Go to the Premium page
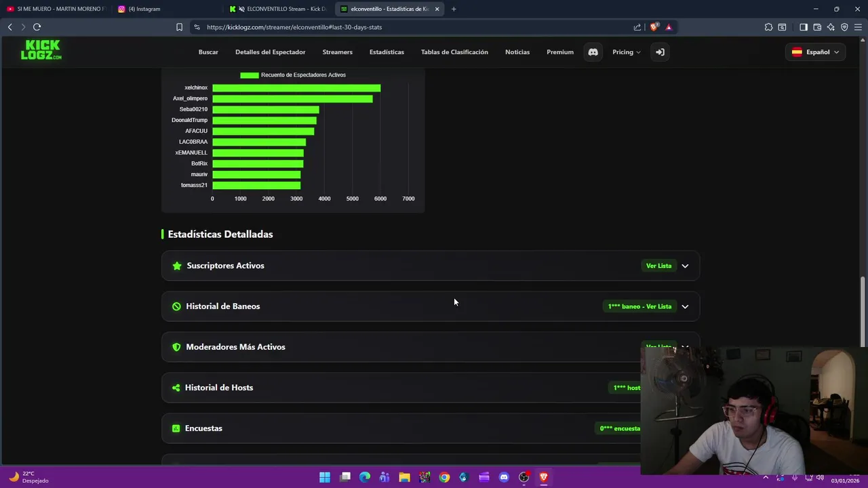868x488 pixels. coord(560,52)
